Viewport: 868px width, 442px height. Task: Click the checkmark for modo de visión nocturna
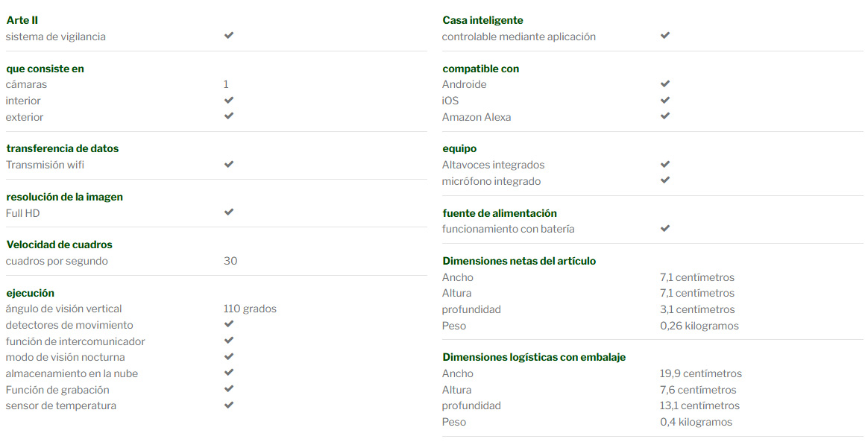coord(229,357)
